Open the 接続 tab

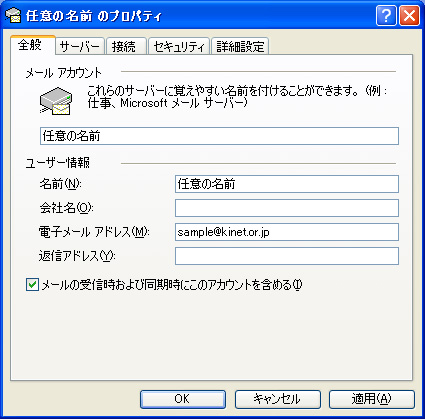tap(126, 46)
